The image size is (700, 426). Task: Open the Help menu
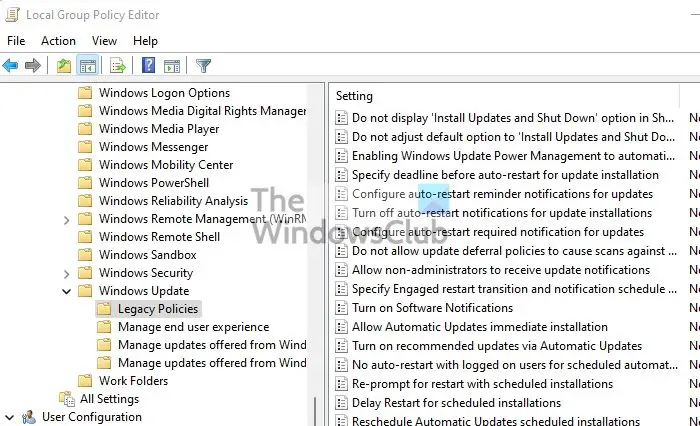[x=145, y=41]
